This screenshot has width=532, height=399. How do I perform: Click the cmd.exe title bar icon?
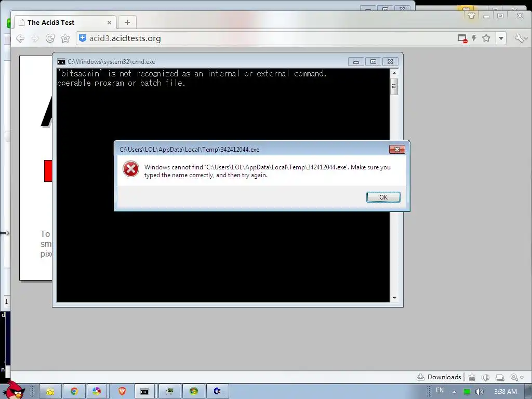point(61,62)
